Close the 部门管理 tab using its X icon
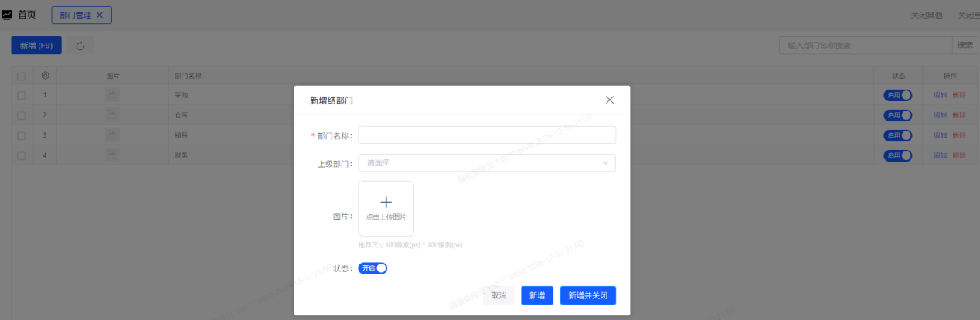Image resolution: width=980 pixels, height=320 pixels. coord(100,15)
